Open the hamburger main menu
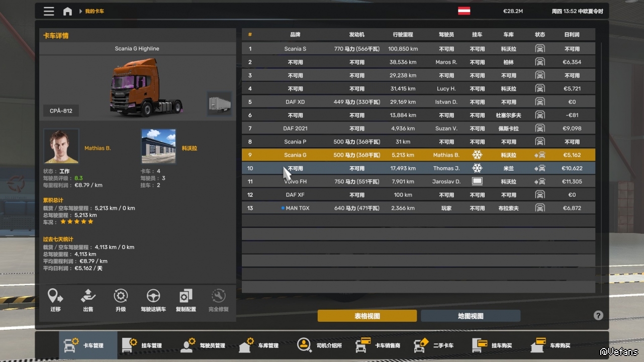This screenshot has height=362, width=644. (49, 11)
